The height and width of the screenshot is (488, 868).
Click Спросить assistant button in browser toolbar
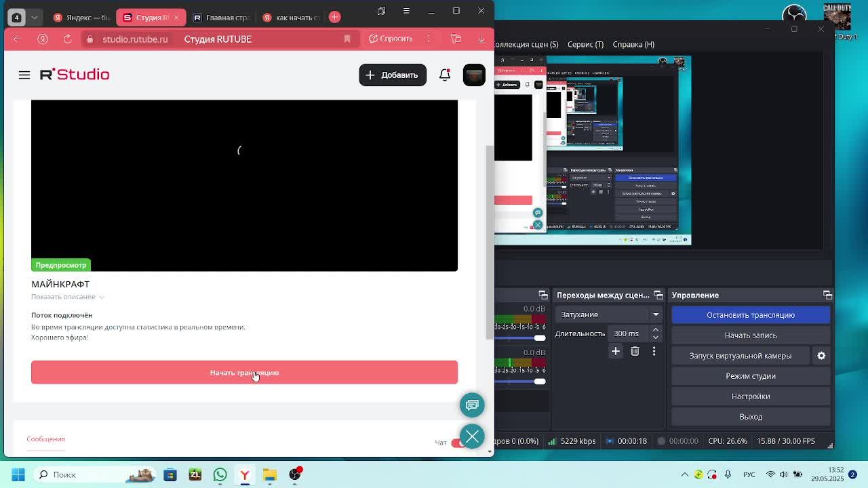point(391,39)
